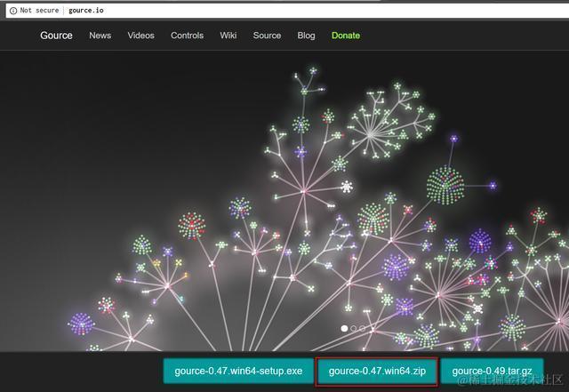Download gource-0.47.win64.zip
The image size is (569, 392).
[377, 371]
